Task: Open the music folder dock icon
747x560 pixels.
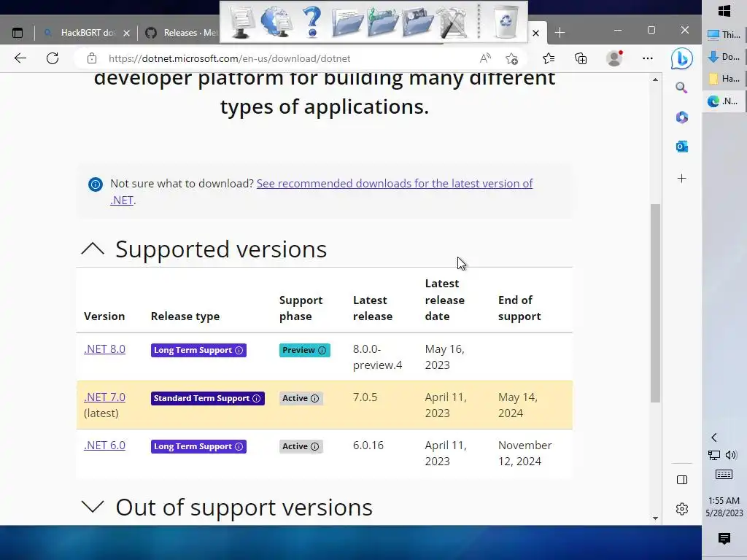Action: tap(382, 23)
